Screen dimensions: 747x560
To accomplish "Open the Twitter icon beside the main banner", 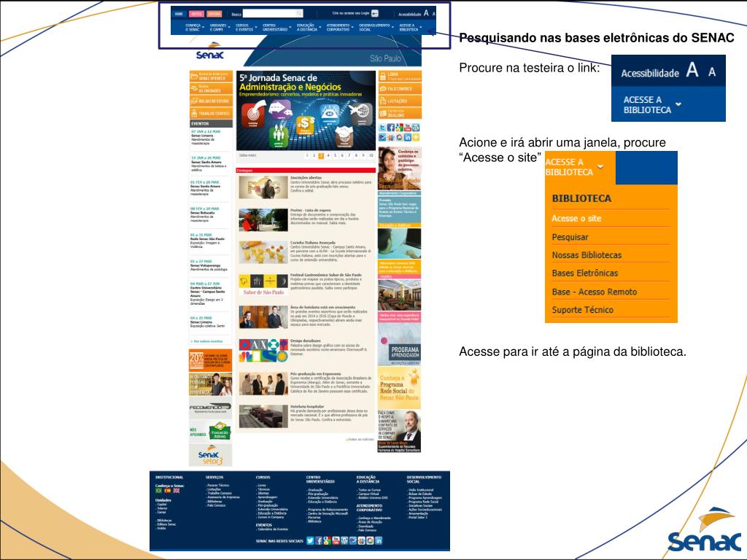I will [x=382, y=127].
